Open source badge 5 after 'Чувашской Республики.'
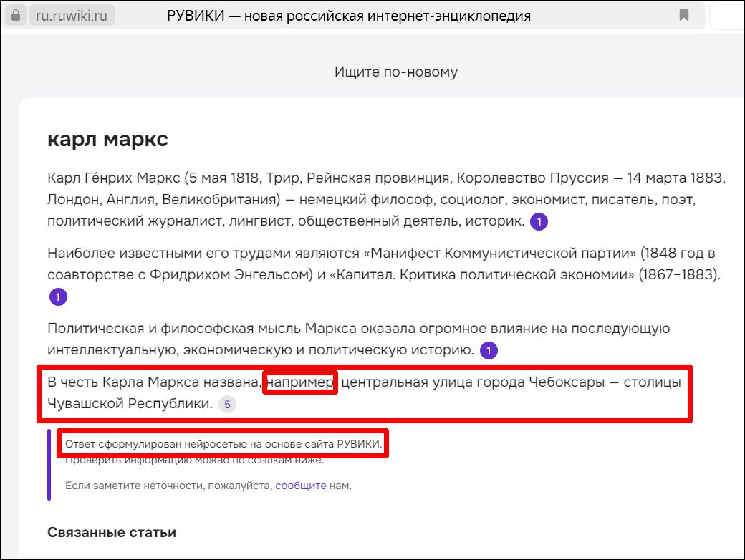The width and height of the screenshot is (745, 560). coord(227,405)
